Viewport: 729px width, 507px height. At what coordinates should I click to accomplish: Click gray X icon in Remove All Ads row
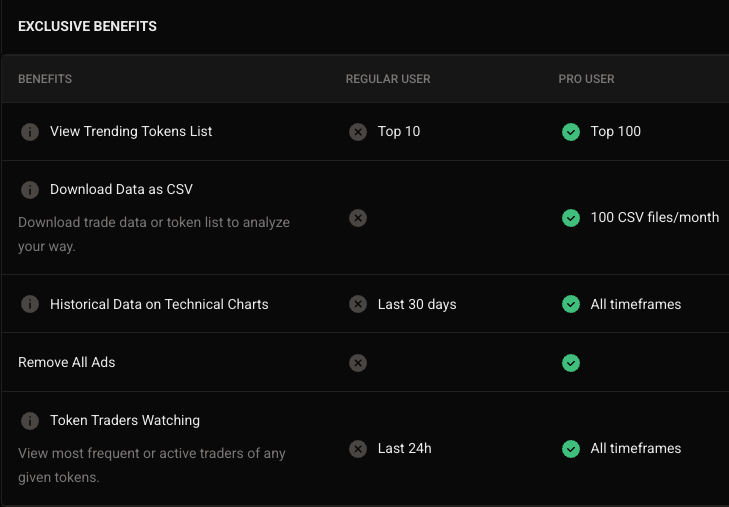(358, 363)
